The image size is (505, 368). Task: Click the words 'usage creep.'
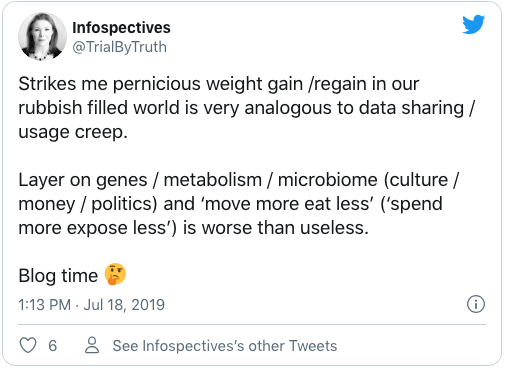[x=73, y=132]
